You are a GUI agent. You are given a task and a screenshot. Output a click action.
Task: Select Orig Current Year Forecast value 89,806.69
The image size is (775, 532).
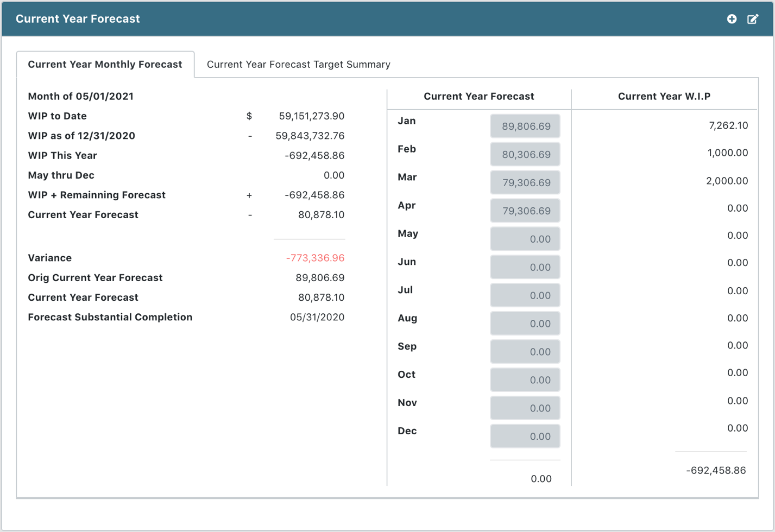(x=320, y=278)
